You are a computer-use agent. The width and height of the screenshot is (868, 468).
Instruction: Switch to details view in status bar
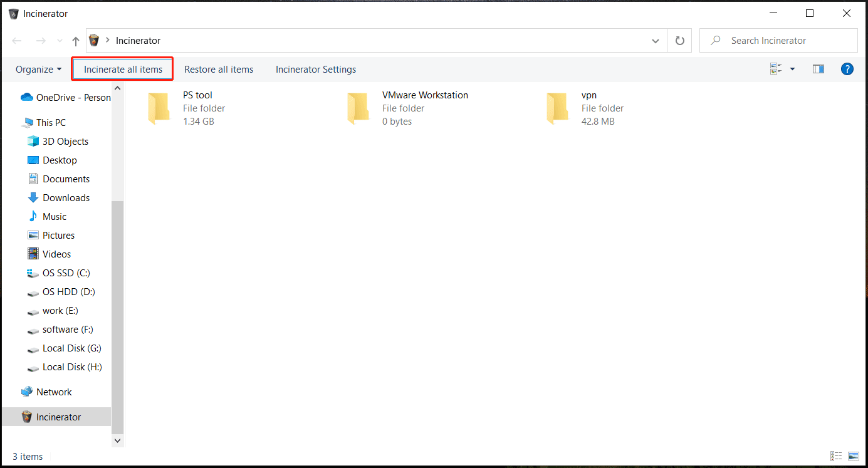[836, 456]
